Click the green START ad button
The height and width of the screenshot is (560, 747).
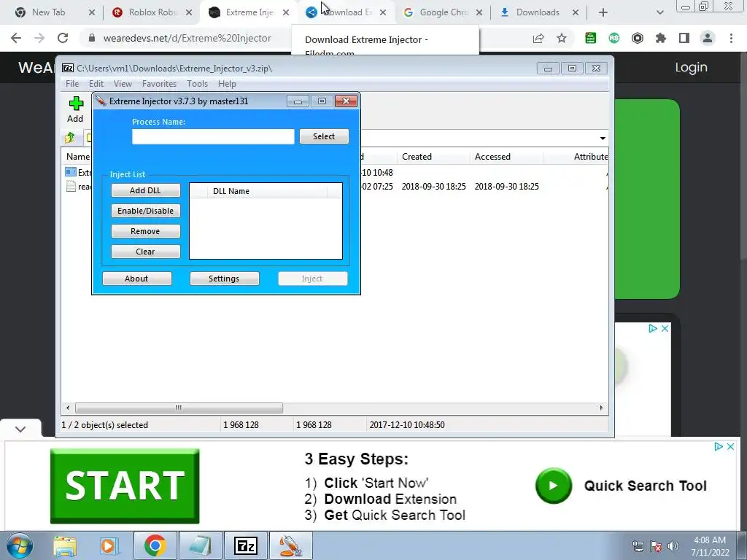pos(124,486)
